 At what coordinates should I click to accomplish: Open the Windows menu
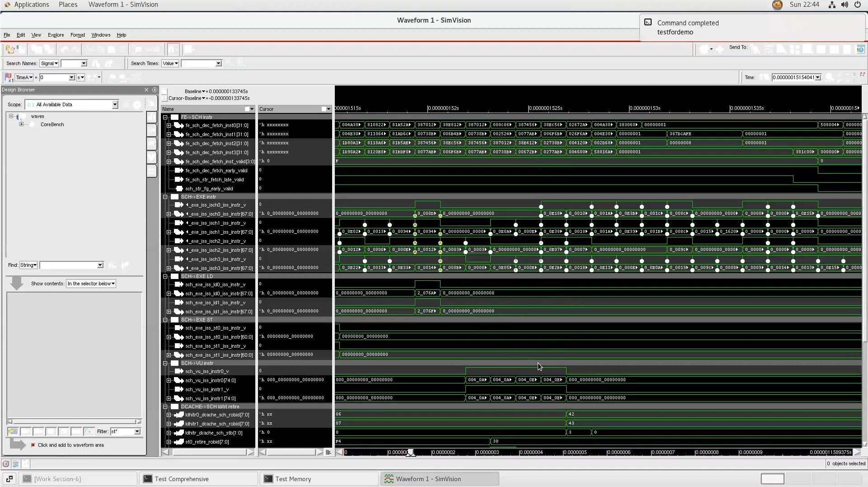[101, 35]
